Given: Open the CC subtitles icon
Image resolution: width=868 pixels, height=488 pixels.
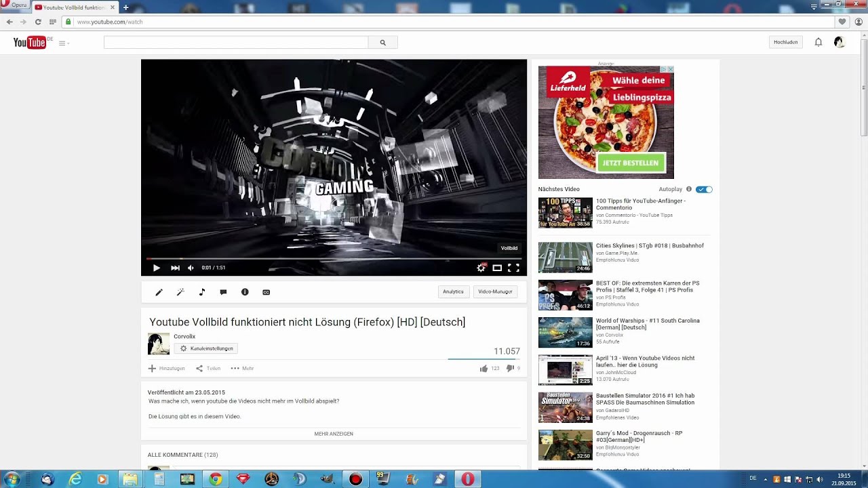Looking at the screenshot, I should pos(266,292).
